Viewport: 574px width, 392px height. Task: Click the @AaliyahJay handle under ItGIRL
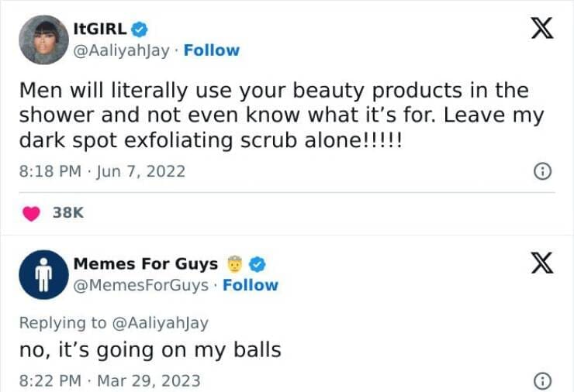(123, 50)
